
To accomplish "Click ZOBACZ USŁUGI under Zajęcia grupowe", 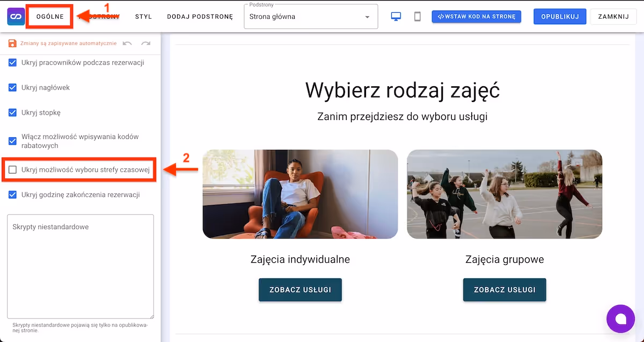I will [x=504, y=289].
